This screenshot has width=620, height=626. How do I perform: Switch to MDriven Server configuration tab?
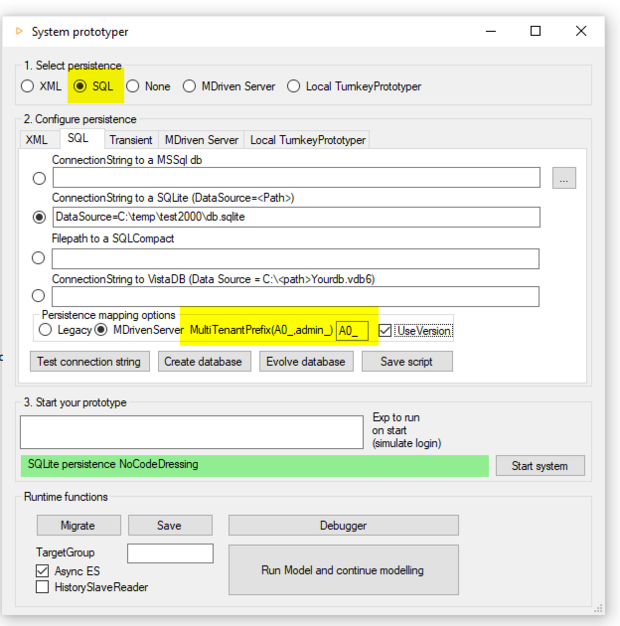pos(201,140)
